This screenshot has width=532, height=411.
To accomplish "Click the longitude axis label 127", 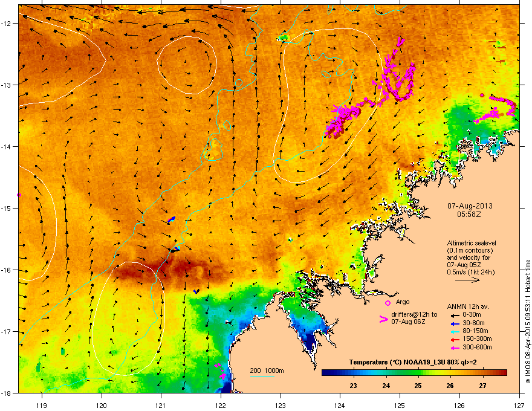I will pyautogui.click(x=519, y=405).
